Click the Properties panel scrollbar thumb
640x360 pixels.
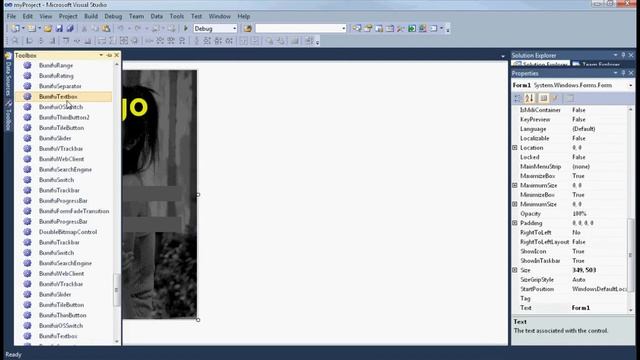(630, 255)
